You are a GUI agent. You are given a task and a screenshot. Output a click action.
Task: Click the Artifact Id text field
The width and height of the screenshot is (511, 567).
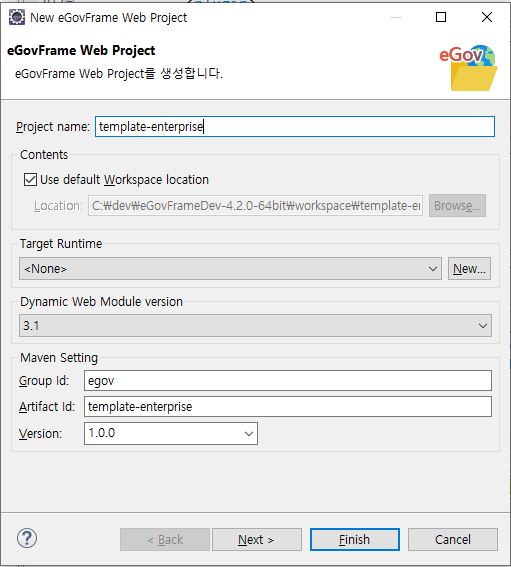(x=288, y=406)
